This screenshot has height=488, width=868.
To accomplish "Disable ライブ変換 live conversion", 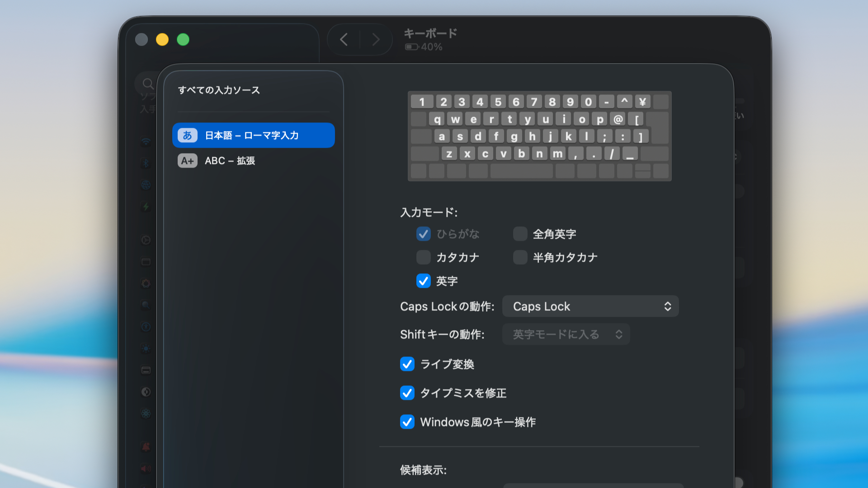I will click(407, 364).
